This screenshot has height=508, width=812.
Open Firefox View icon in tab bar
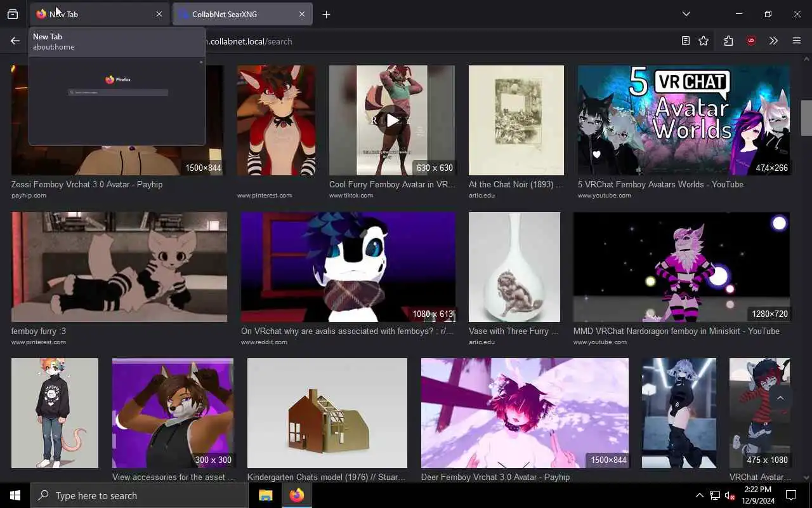tap(13, 14)
